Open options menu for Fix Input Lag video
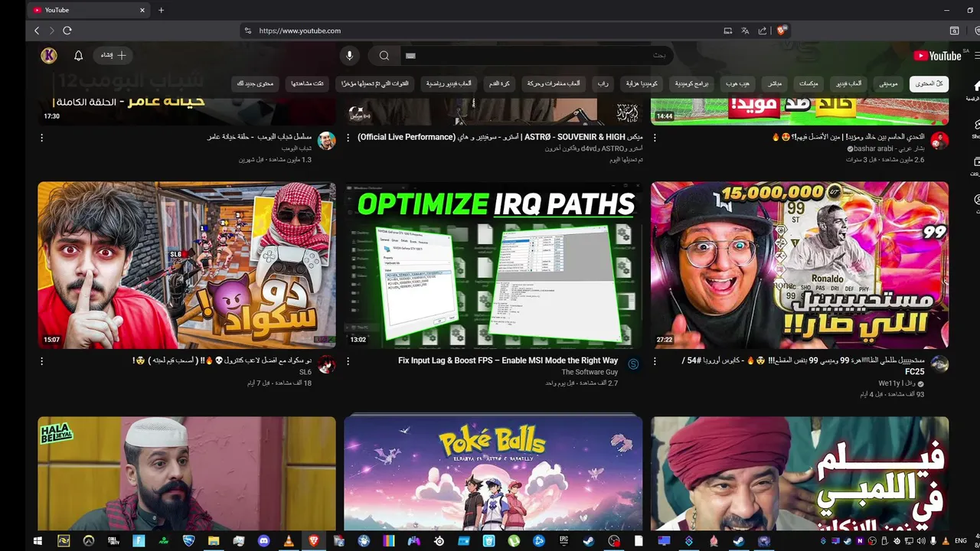 (x=348, y=361)
